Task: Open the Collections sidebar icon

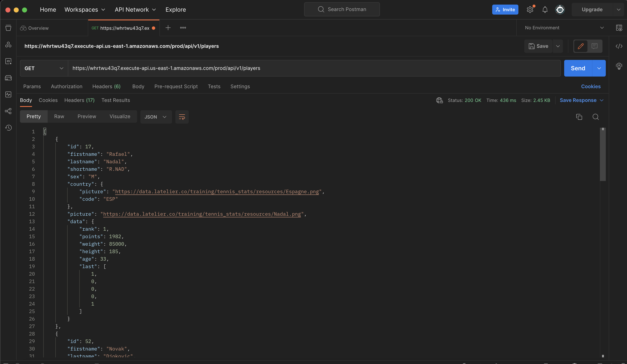Action: click(9, 28)
